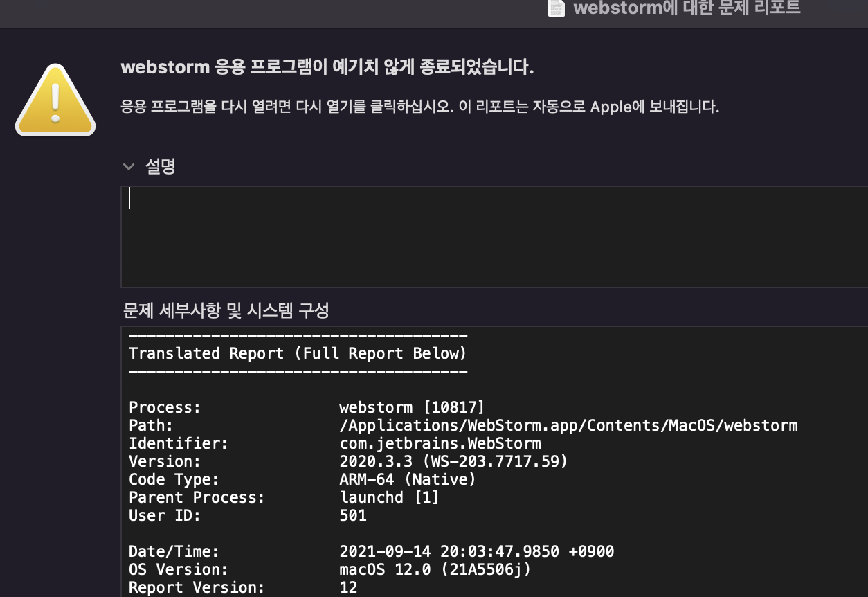Image resolution: width=868 pixels, height=597 pixels.
Task: Click OS version 'macOS 12.0 (21A5506j)'
Action: coord(435,569)
